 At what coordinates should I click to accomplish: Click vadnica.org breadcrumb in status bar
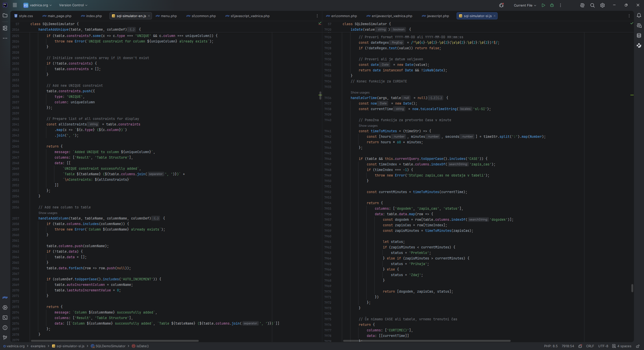pos(14,346)
